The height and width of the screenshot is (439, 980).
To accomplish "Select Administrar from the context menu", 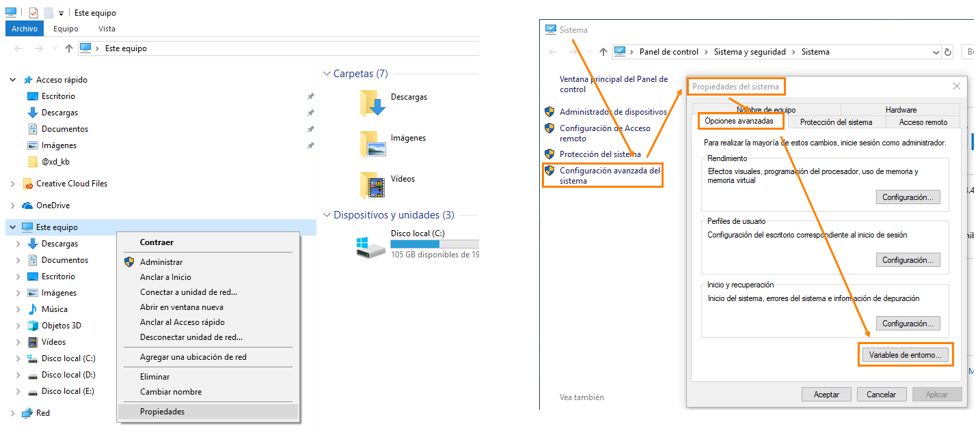I will [x=162, y=261].
